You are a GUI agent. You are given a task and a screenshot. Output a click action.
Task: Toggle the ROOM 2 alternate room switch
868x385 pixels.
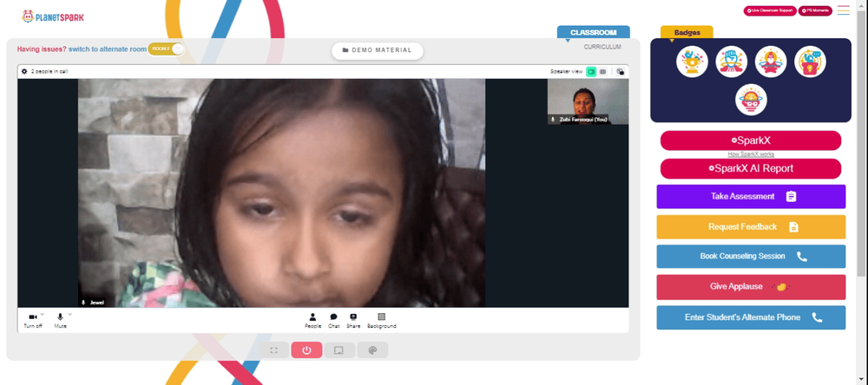[166, 49]
